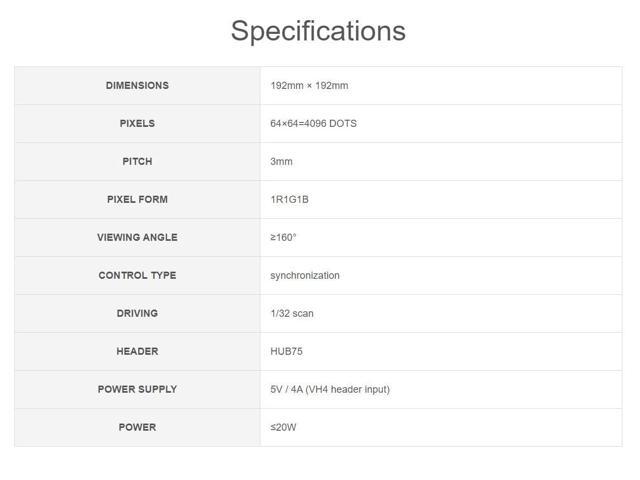Select the CONTROL TYPE label
Screen dimensions: 640x480
click(x=137, y=276)
